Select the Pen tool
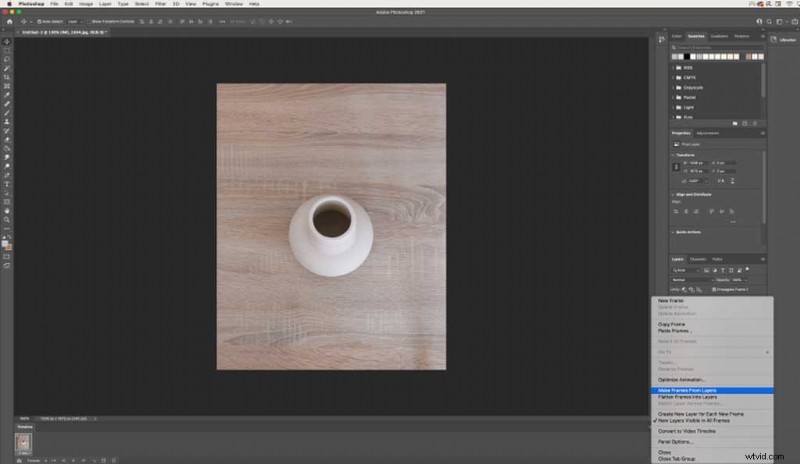 point(7,175)
